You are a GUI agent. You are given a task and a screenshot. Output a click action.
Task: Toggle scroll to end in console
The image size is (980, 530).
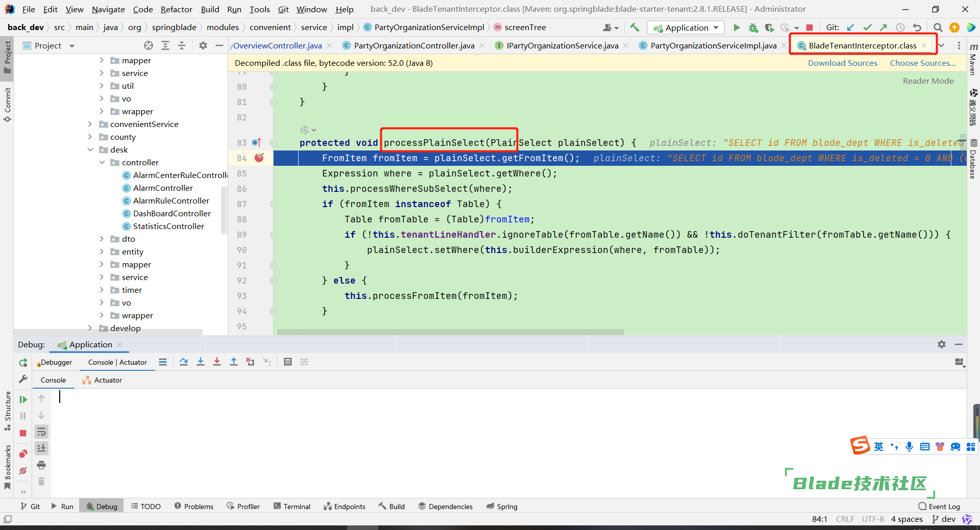coord(41,448)
